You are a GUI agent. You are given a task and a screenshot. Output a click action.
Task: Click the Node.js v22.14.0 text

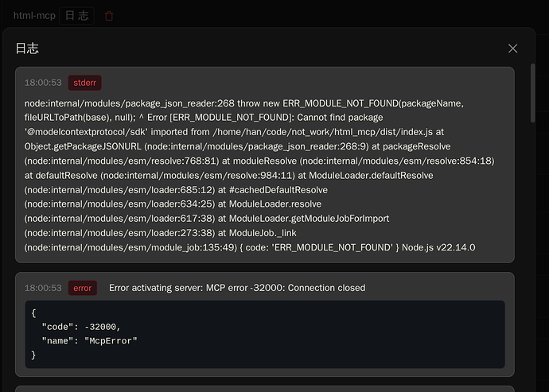pyautogui.click(x=438, y=247)
